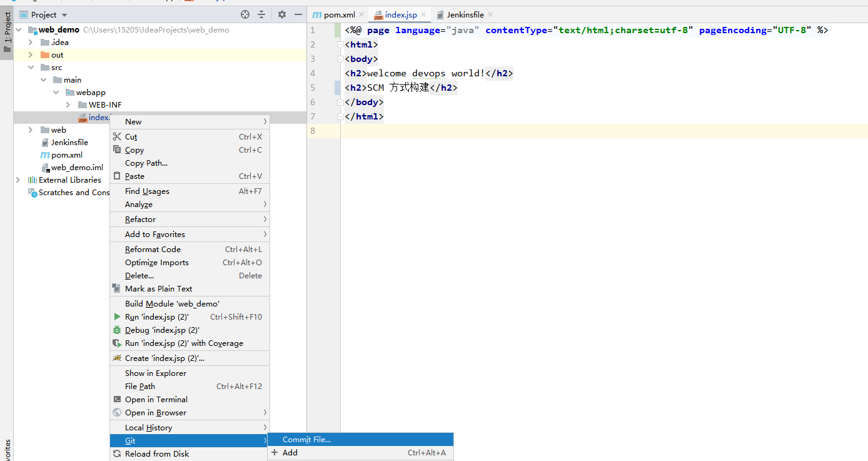Close the index.jsp tab

point(423,14)
